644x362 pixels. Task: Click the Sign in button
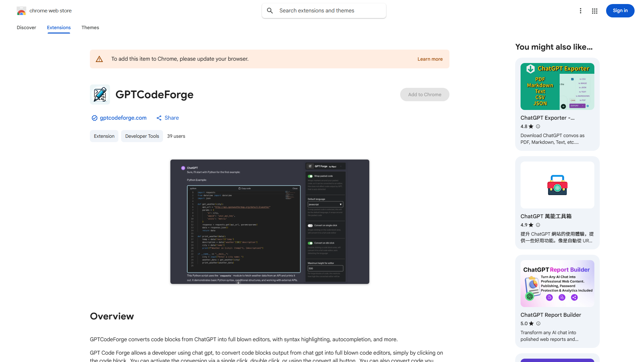tap(620, 11)
